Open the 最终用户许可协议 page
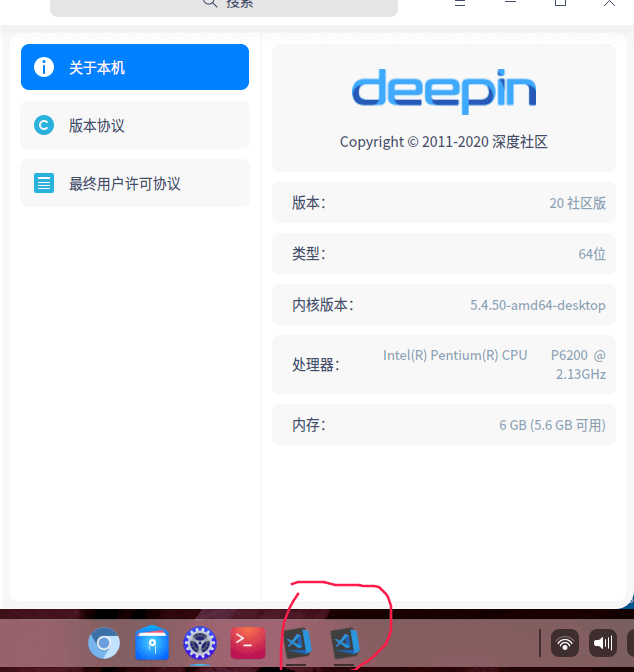Image resolution: width=634 pixels, height=672 pixels. click(x=134, y=184)
